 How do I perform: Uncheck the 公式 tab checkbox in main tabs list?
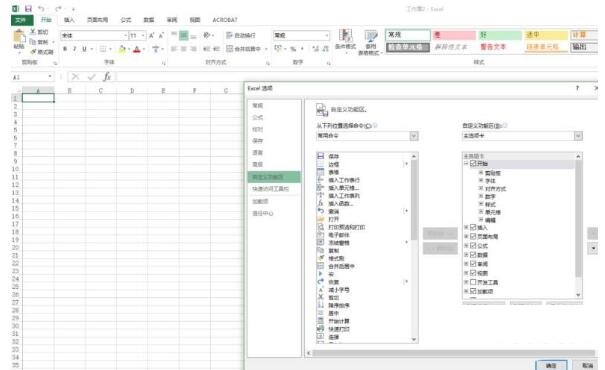pyautogui.click(x=473, y=245)
